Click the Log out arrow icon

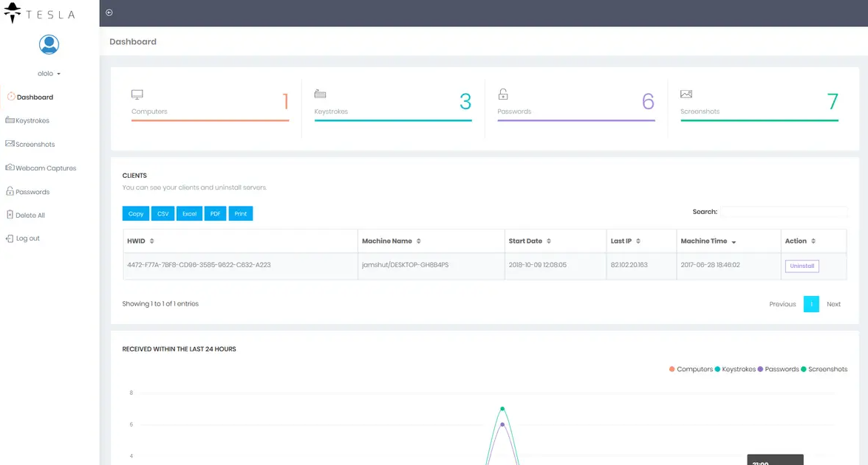tap(10, 238)
